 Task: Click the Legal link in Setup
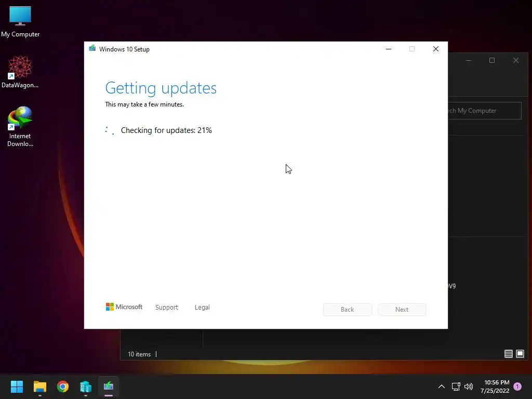pos(202,308)
